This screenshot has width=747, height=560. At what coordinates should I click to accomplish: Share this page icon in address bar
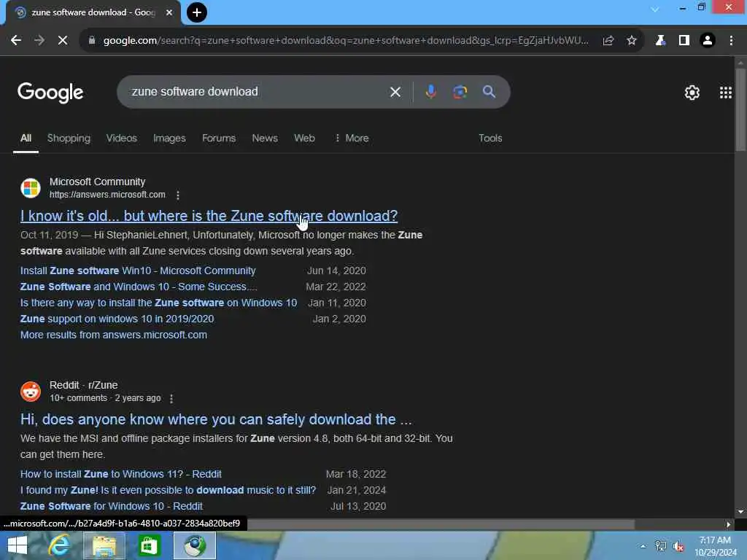pyautogui.click(x=608, y=41)
